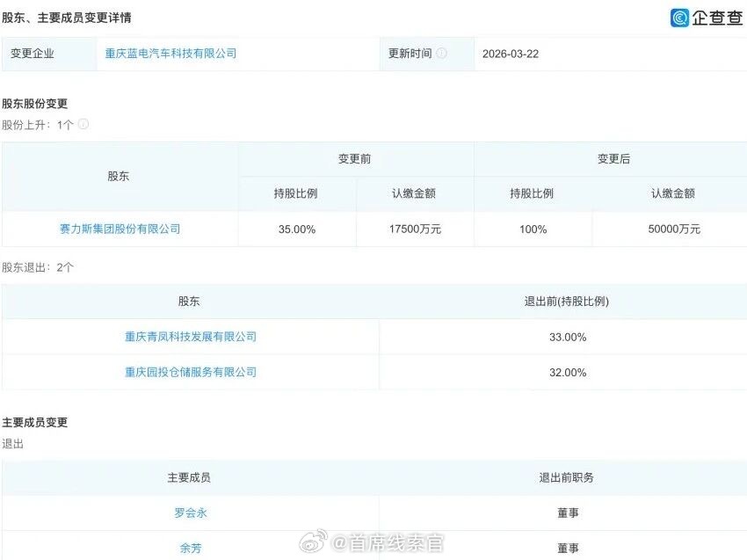Click member 余芳 name link
Image resolution: width=747 pixels, height=560 pixels.
point(190,548)
